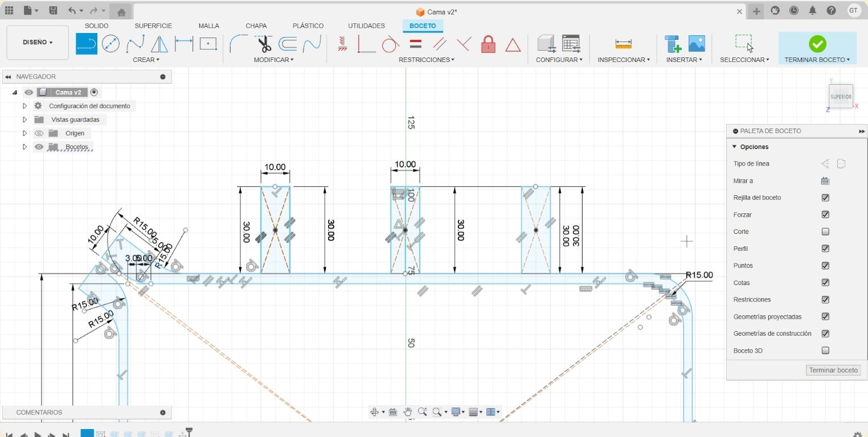
Task: Open the RESTRICCIONES dropdown menu
Action: click(x=426, y=60)
